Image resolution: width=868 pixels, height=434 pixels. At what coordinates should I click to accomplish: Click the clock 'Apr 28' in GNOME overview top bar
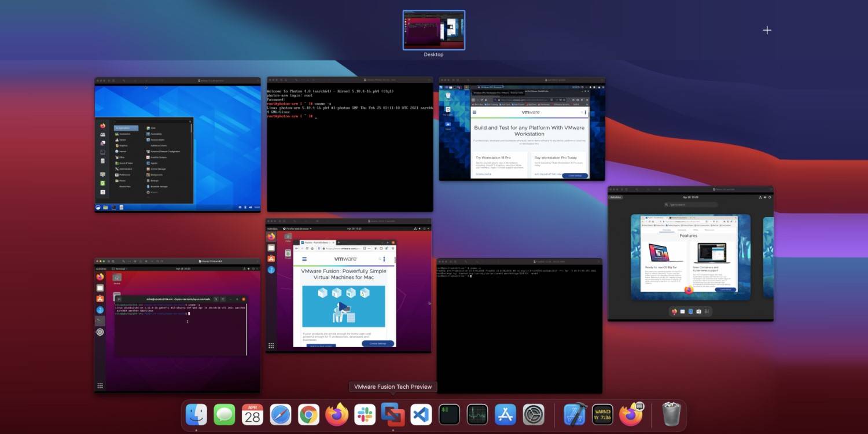pos(690,197)
